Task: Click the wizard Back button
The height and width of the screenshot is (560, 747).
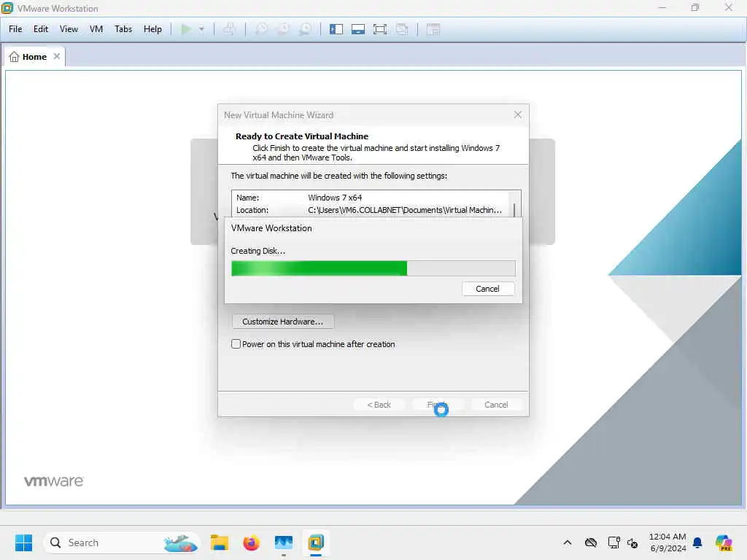Action: (x=379, y=405)
